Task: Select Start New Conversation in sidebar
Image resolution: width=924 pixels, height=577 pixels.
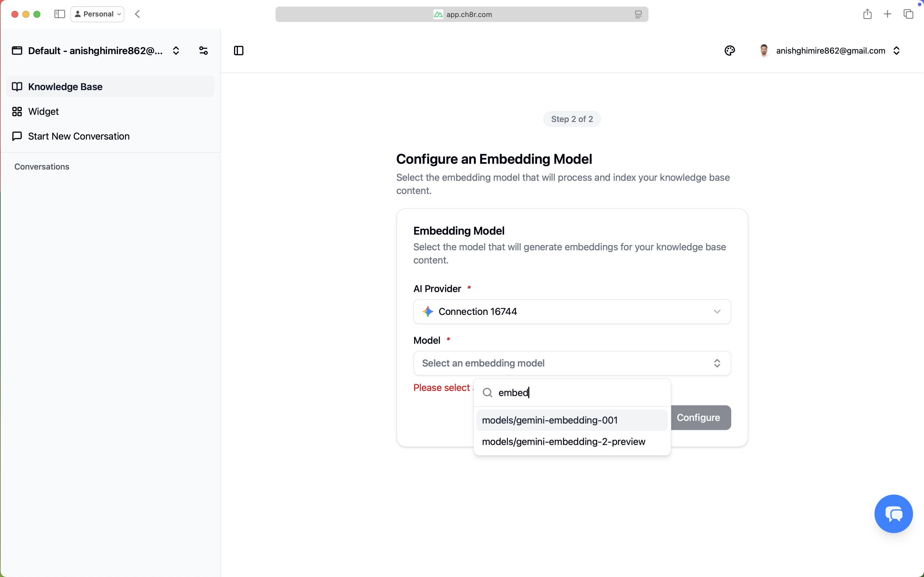Action: click(79, 136)
